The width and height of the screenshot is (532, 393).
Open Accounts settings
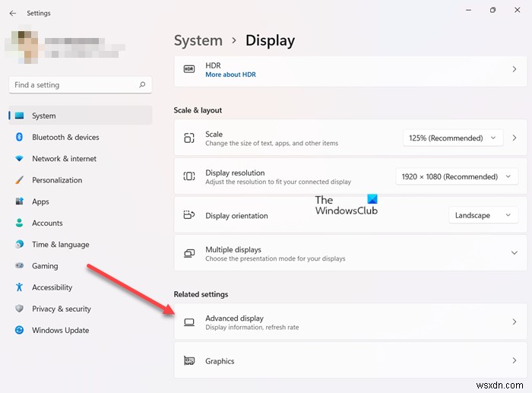81,223
